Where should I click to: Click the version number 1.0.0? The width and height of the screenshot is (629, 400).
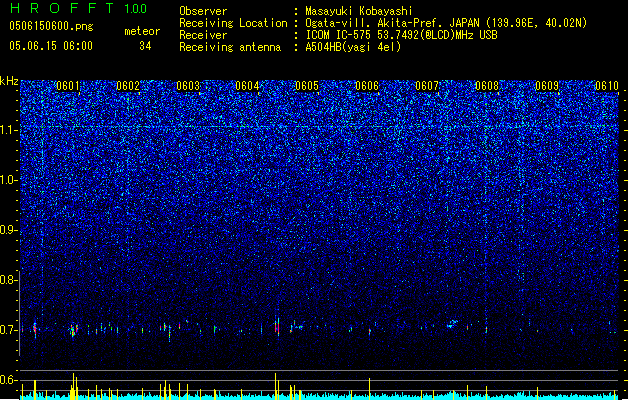[x=135, y=9]
